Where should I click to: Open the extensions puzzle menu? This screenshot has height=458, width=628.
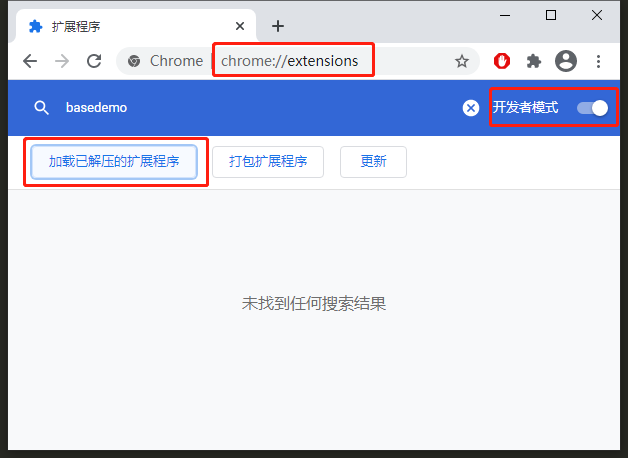(x=534, y=61)
